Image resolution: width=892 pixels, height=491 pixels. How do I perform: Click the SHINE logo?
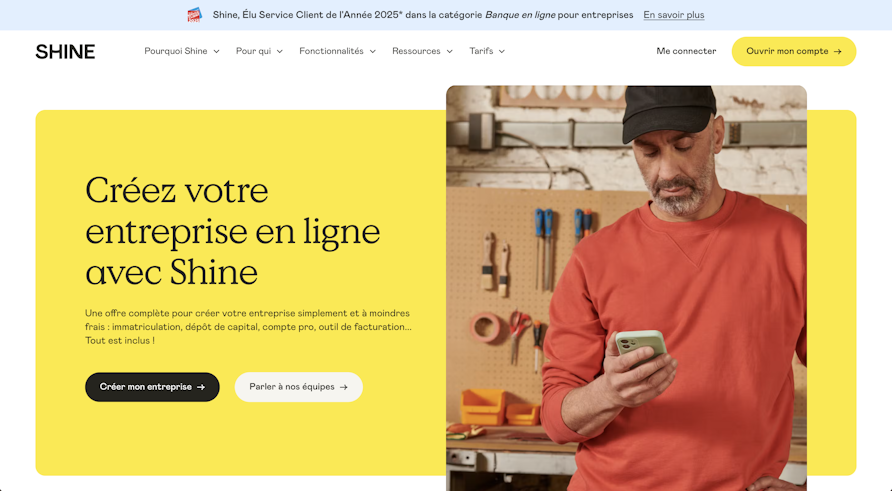[65, 52]
